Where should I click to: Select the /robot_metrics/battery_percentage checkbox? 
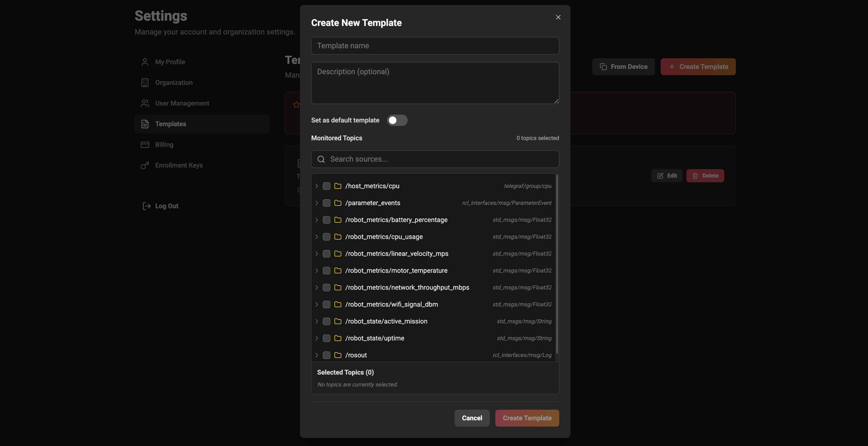pos(327,220)
